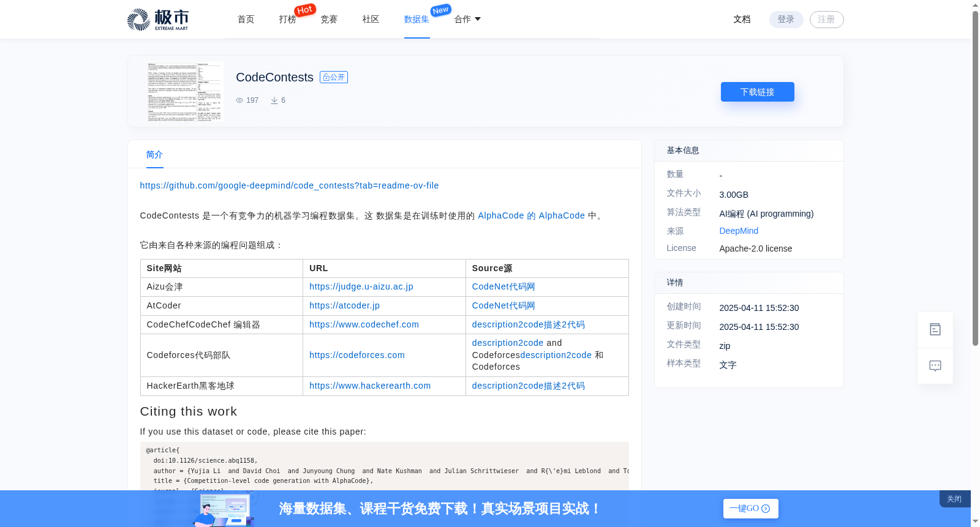Click the 一键GO banner button
980x527 pixels.
(750, 509)
